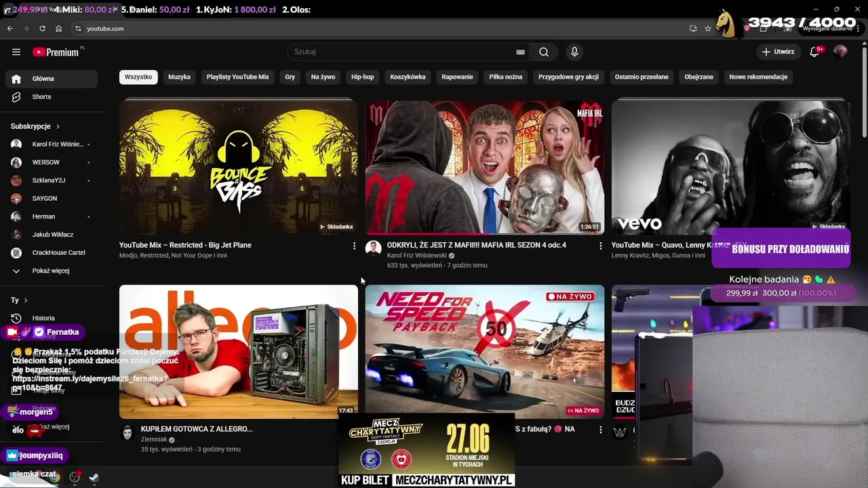The width and height of the screenshot is (868, 488).
Task: Click the youtube.com address bar
Action: [380, 28]
